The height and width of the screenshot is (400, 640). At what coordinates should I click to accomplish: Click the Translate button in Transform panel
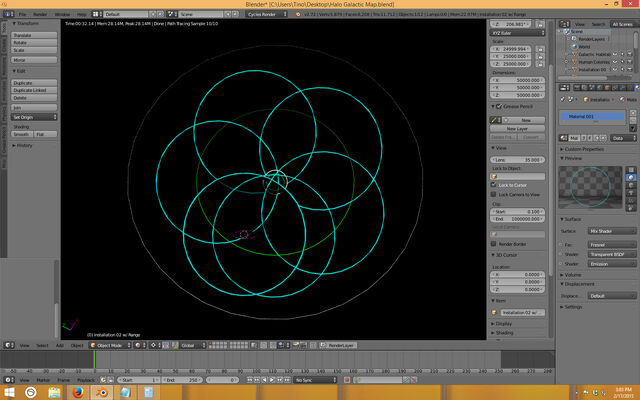[34, 35]
